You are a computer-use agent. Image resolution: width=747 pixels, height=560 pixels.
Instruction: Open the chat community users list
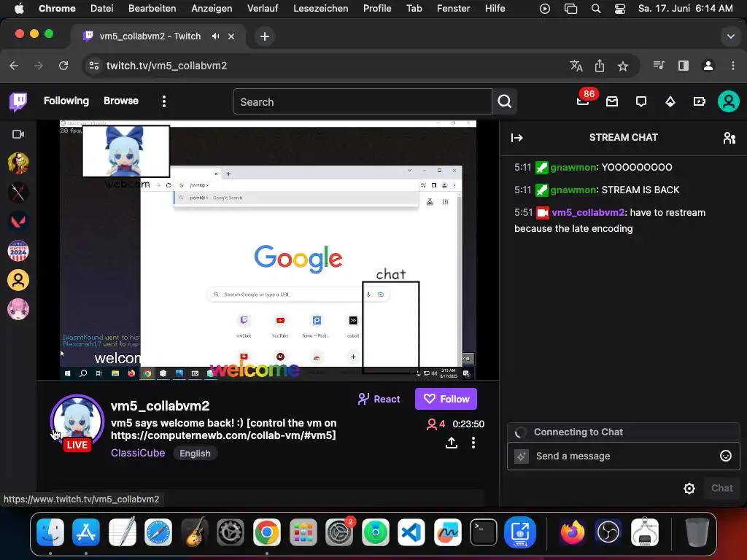point(729,138)
